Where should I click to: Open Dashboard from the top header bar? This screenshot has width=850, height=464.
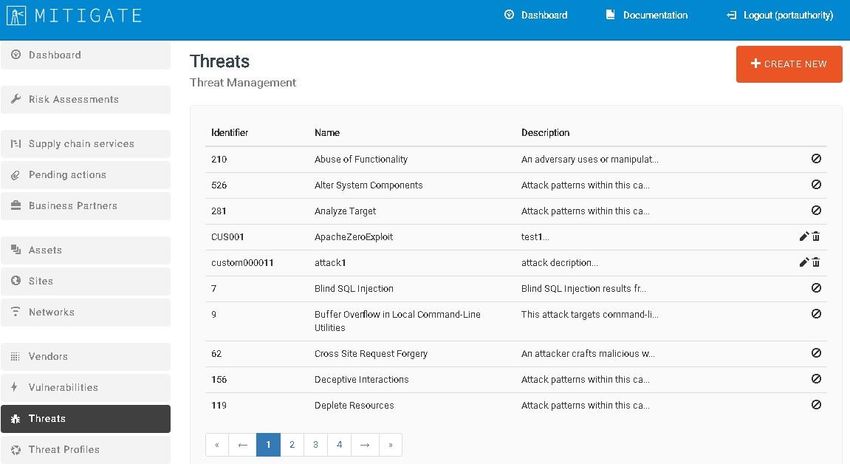click(x=536, y=15)
